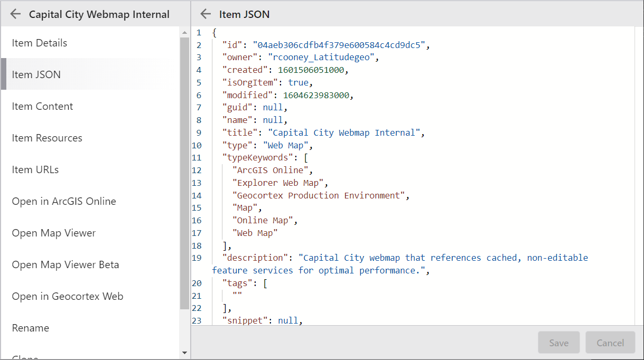Select the Item JSON sidebar entry
This screenshot has height=360, width=644.
[x=90, y=74]
